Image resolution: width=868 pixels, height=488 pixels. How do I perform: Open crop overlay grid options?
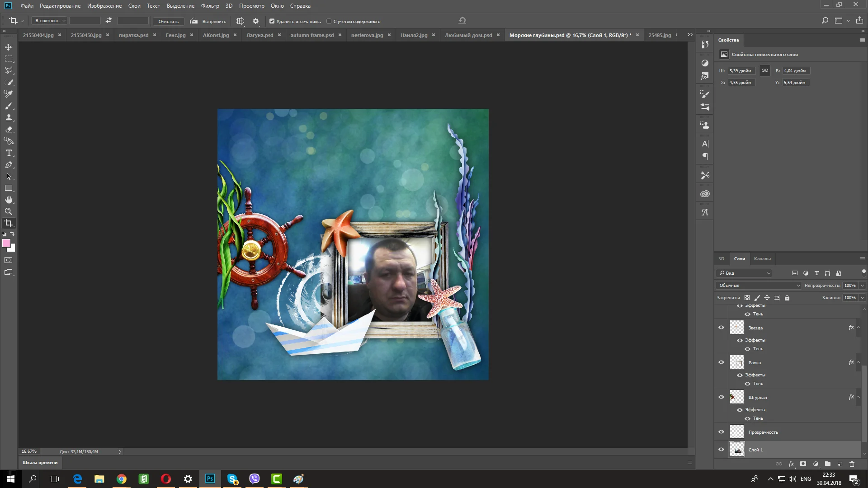pyautogui.click(x=241, y=21)
